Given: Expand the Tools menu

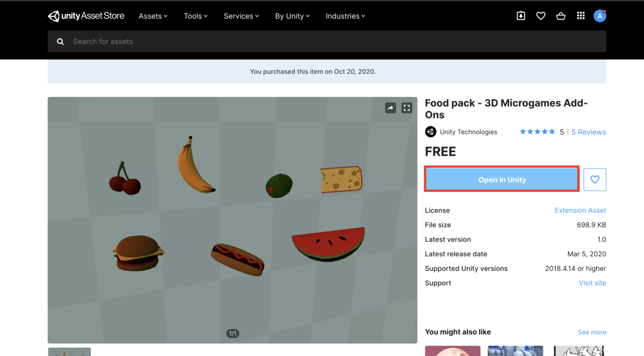Looking at the screenshot, I should pos(195,16).
